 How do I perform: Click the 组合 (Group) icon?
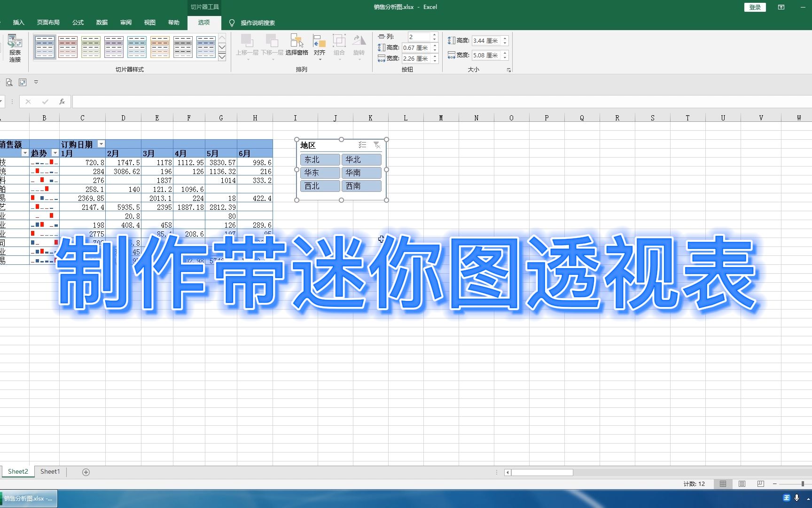[x=339, y=45]
